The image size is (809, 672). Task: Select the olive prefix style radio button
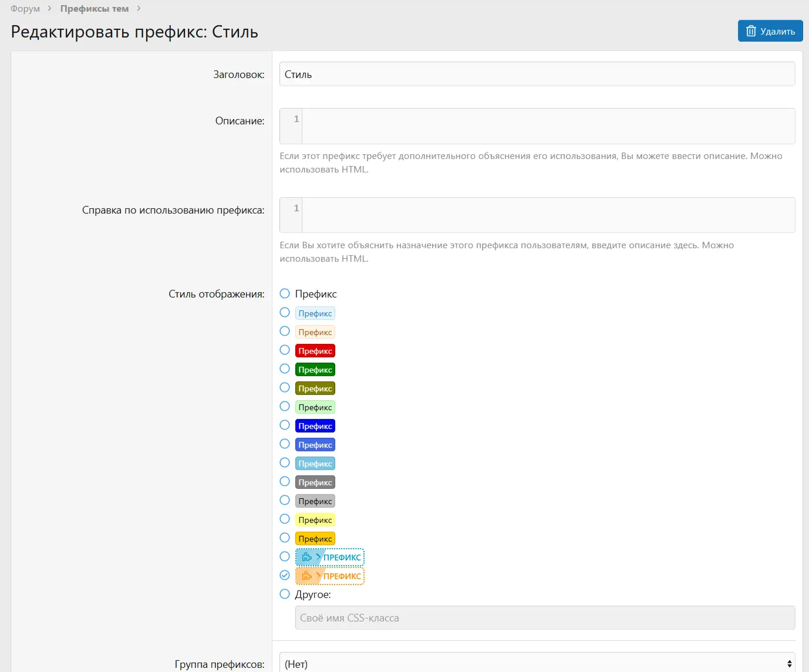pos(285,388)
